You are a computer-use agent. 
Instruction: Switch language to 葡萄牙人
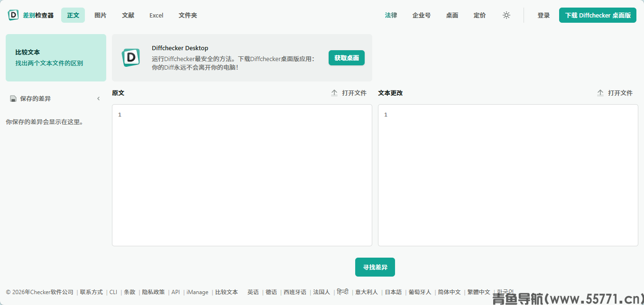pos(420,292)
